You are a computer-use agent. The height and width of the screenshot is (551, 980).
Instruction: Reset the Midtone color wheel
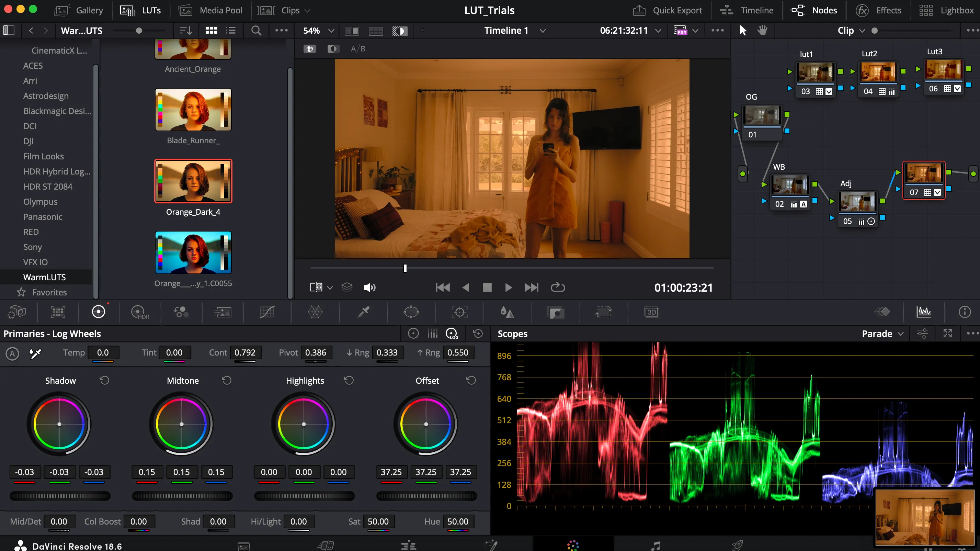[x=227, y=381]
